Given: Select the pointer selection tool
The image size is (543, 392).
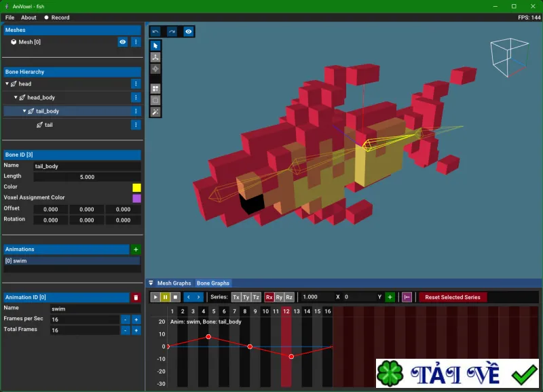Looking at the screenshot, I should [x=155, y=45].
